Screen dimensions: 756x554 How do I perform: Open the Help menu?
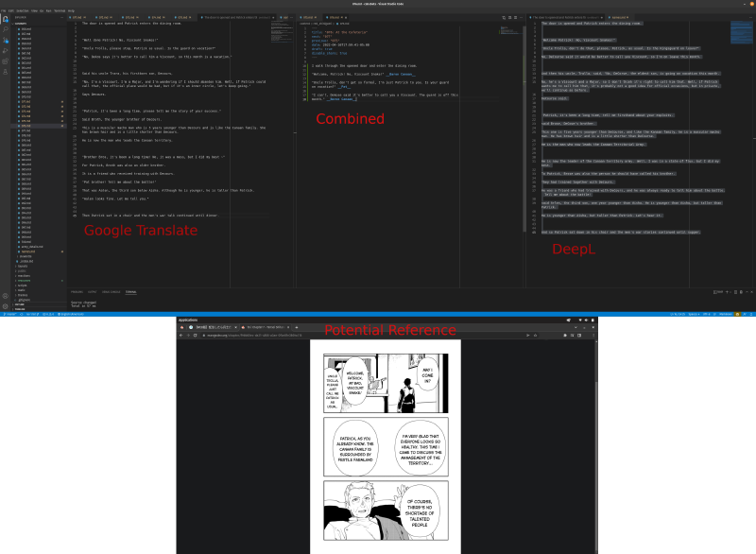tap(71, 10)
